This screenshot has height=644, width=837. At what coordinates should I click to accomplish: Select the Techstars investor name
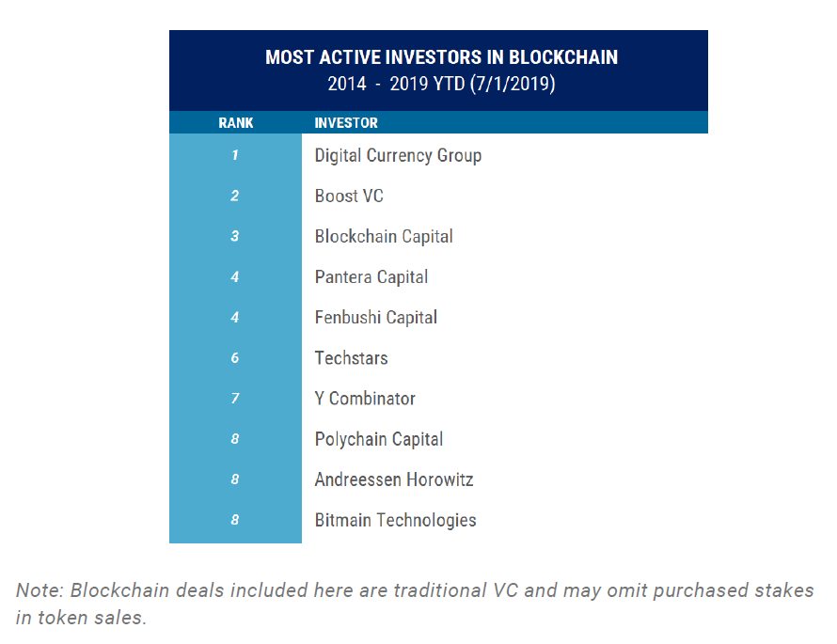pyautogui.click(x=351, y=357)
